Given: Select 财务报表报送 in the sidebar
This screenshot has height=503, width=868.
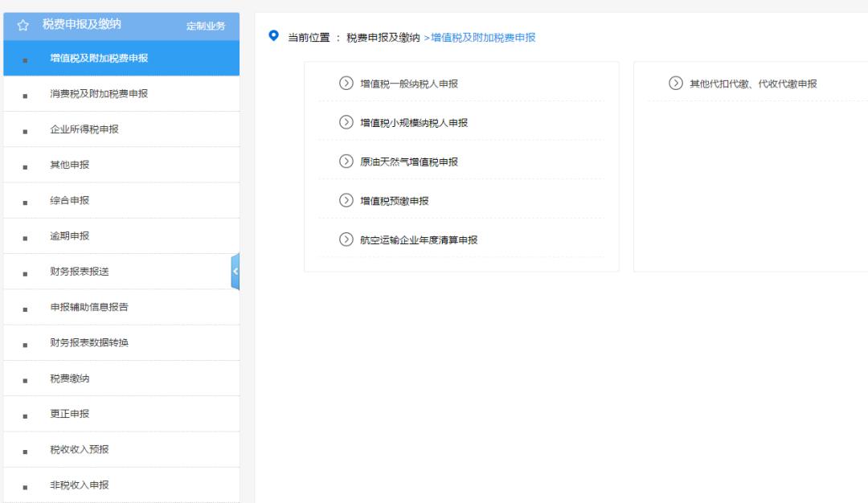Looking at the screenshot, I should [77, 271].
